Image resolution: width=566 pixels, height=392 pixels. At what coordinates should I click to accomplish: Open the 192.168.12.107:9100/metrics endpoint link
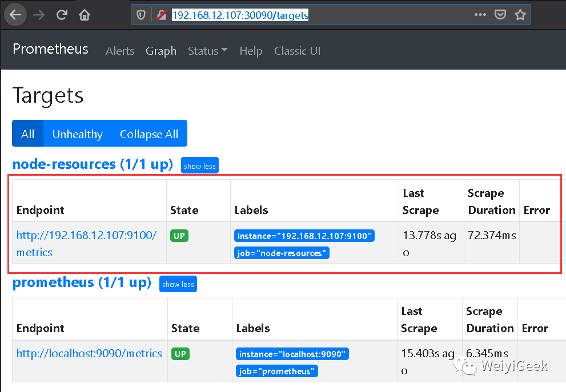coord(87,244)
